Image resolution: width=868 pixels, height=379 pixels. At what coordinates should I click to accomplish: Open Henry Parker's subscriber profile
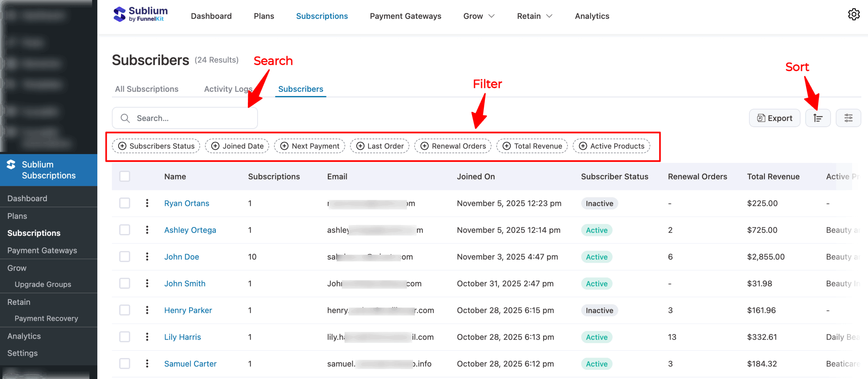pos(188,310)
